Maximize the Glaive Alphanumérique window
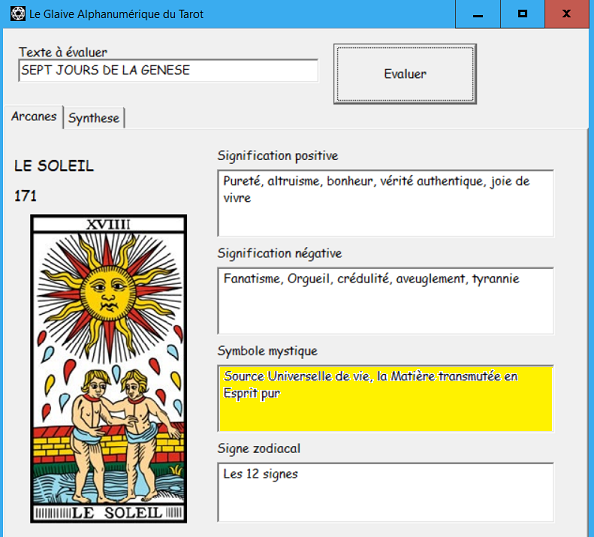 522,14
